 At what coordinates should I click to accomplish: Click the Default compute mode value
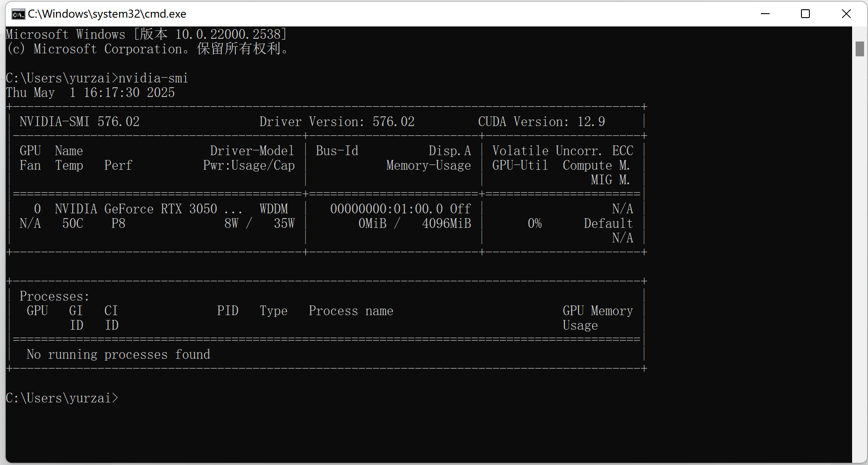(x=609, y=223)
